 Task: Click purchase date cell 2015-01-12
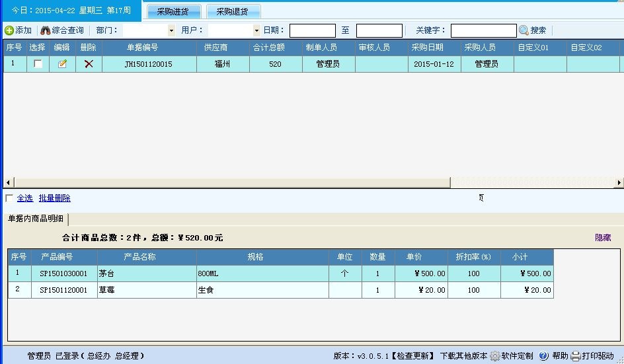point(434,64)
